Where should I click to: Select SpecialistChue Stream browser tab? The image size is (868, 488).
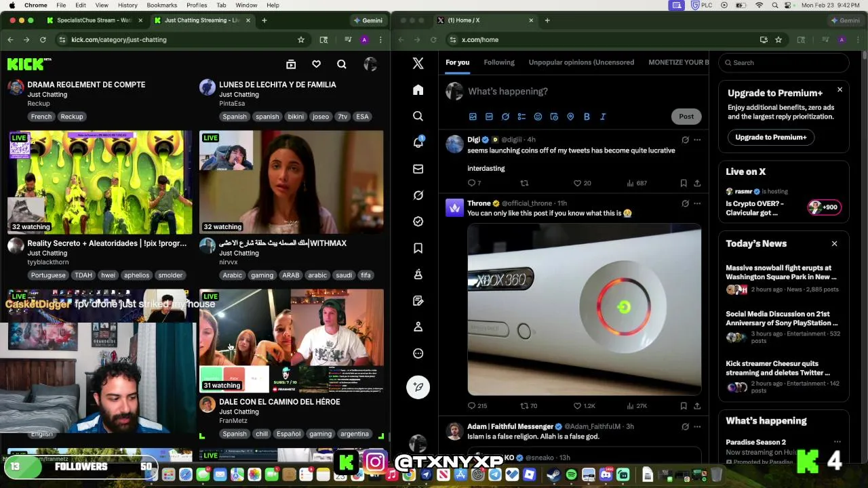(x=94, y=20)
